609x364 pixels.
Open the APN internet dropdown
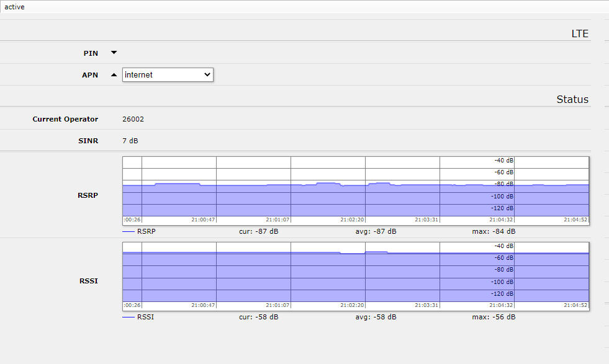(x=168, y=74)
